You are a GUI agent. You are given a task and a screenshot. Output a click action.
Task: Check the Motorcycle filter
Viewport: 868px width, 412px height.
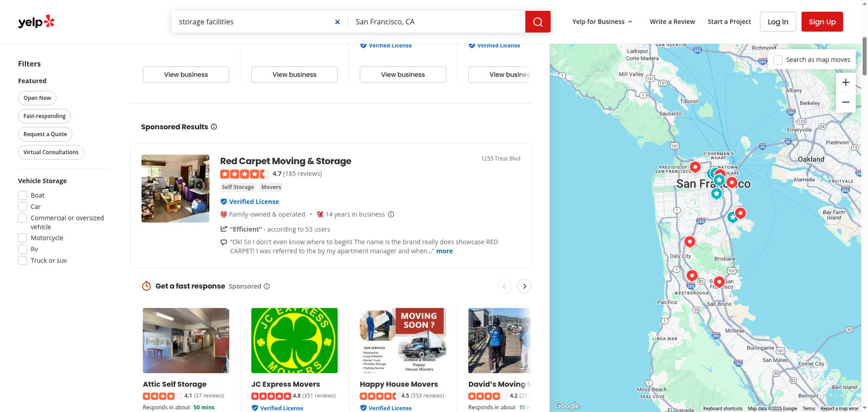coord(23,238)
